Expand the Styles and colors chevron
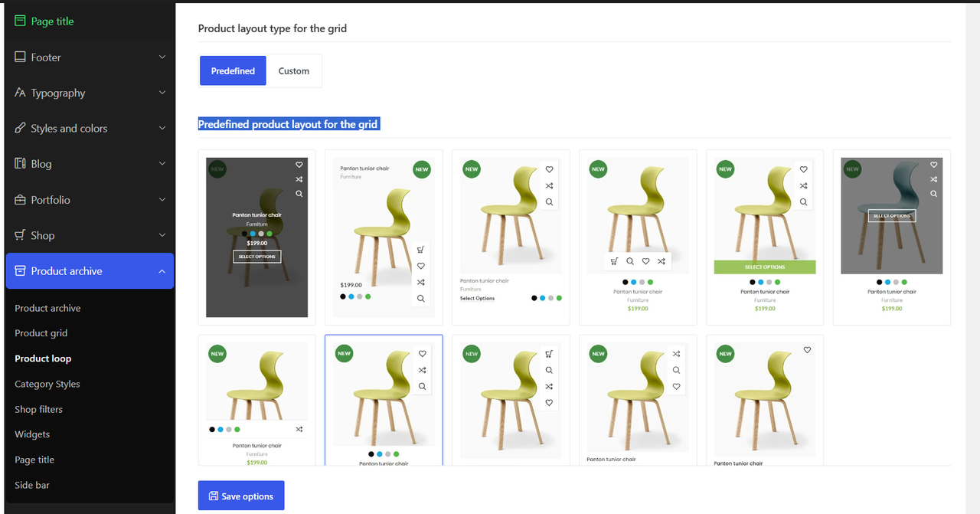This screenshot has width=980, height=514. coord(162,128)
